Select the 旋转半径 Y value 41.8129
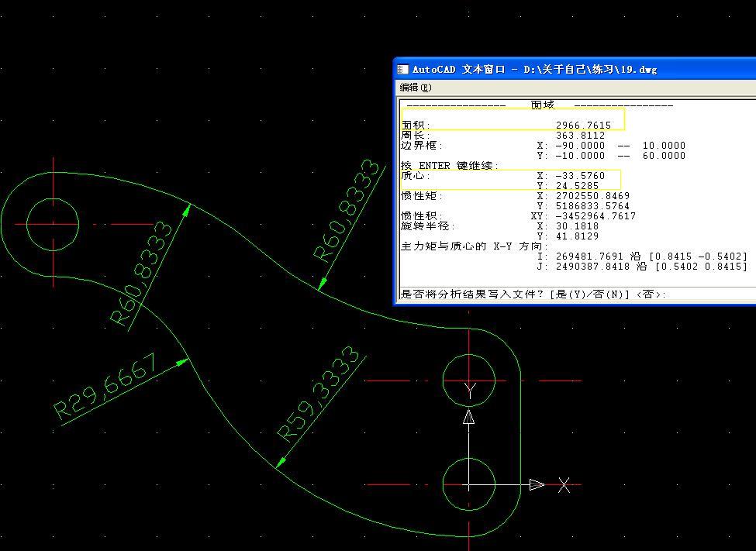Screen dimensions: 756x551 pyautogui.click(x=577, y=236)
